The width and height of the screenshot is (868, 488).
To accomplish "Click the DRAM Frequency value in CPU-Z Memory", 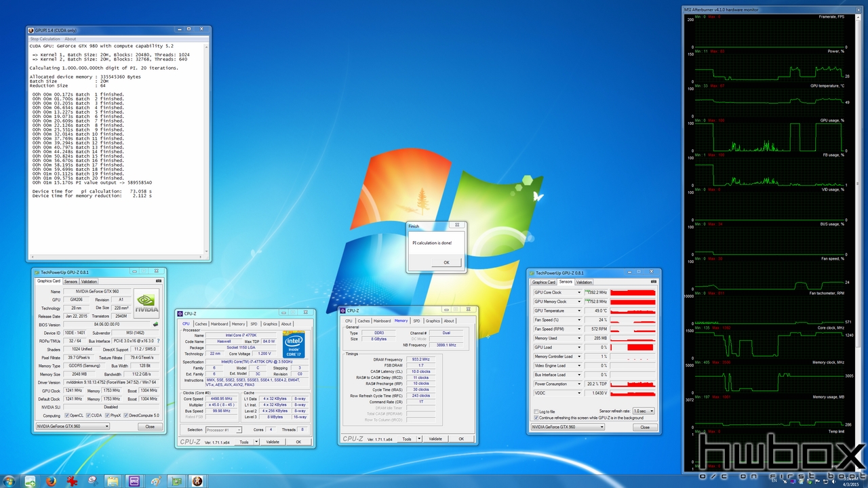I will tap(420, 359).
